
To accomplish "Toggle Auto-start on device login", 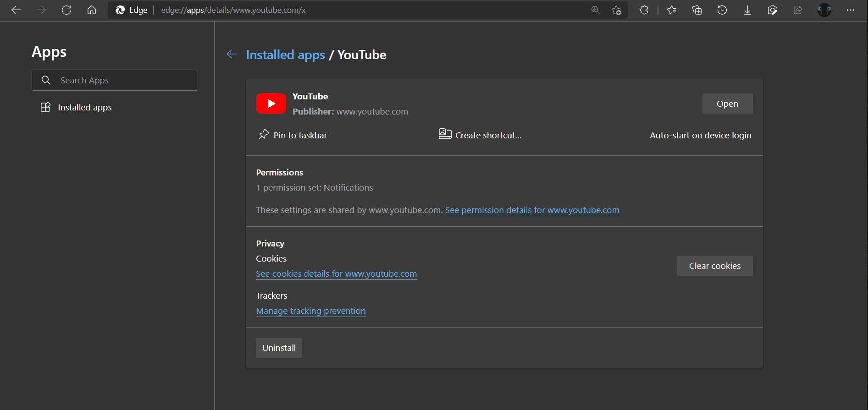I will (700, 135).
